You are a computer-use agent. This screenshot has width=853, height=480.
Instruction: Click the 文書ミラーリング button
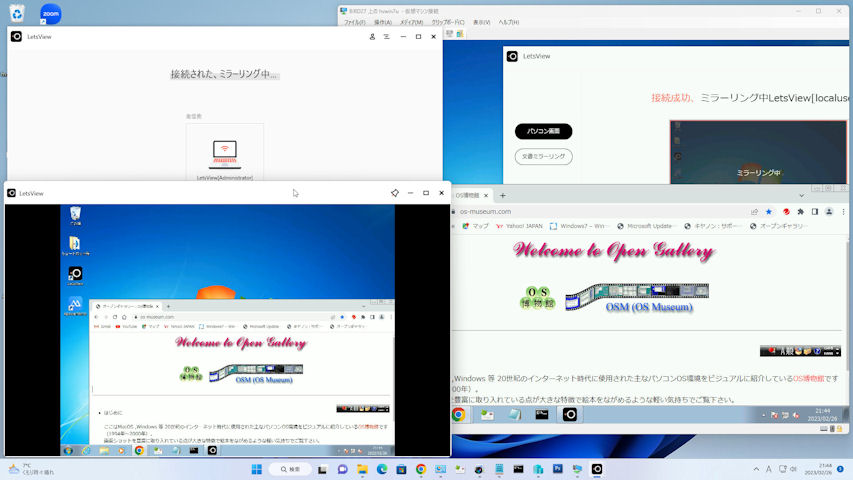pyautogui.click(x=543, y=156)
